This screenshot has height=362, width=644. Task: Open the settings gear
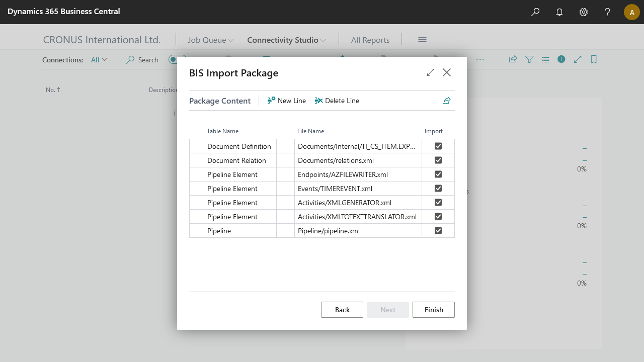584,12
